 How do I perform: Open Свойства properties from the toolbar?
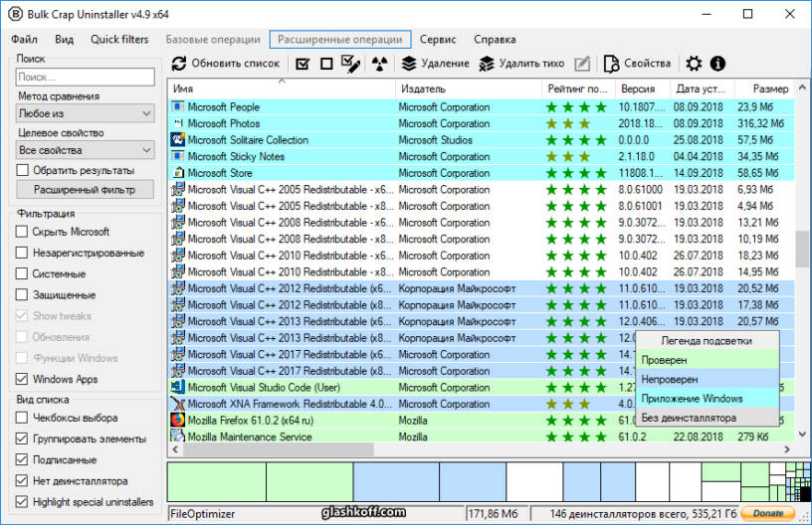tap(637, 64)
